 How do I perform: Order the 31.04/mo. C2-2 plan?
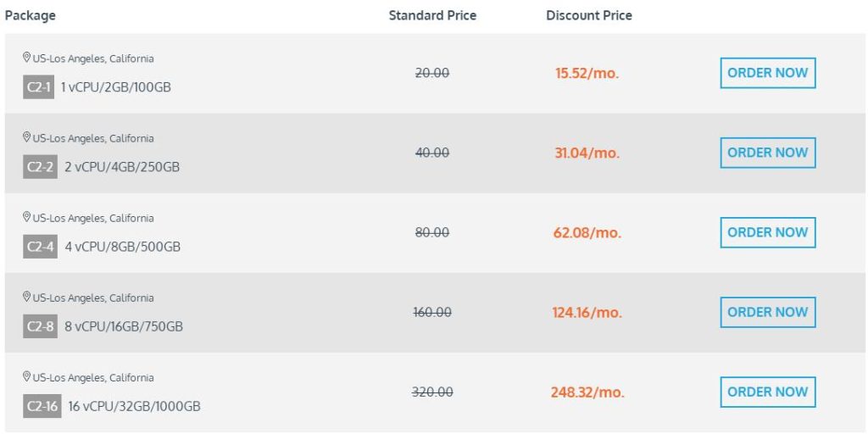pyautogui.click(x=768, y=153)
